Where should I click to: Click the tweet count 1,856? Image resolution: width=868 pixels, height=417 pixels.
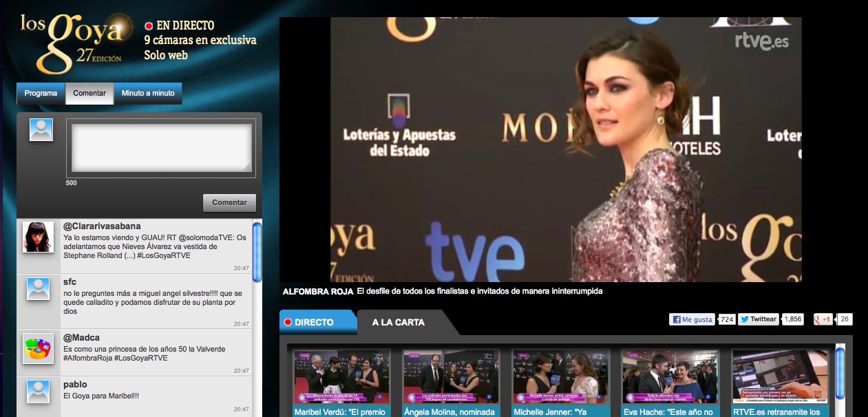pyautogui.click(x=793, y=319)
